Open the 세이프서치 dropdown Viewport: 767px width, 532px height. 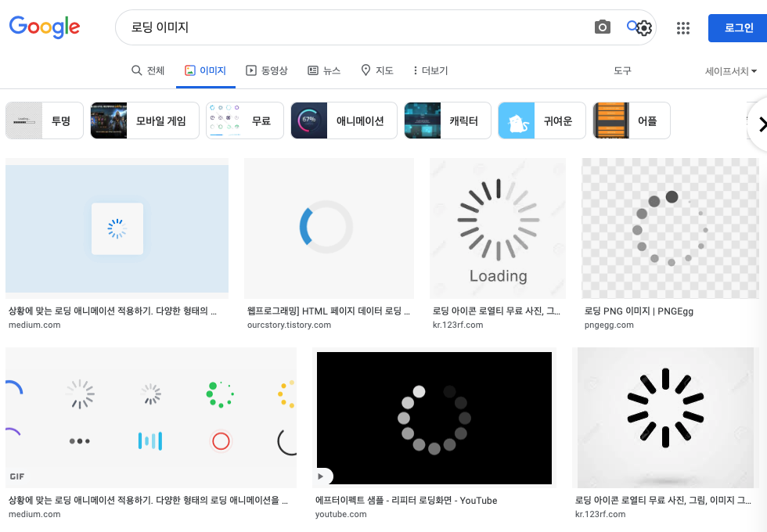click(729, 70)
